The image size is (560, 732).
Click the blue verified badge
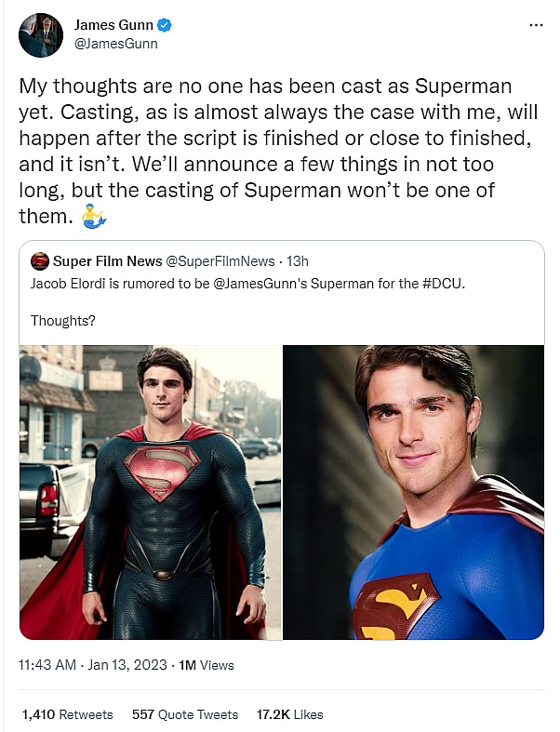coord(164,25)
